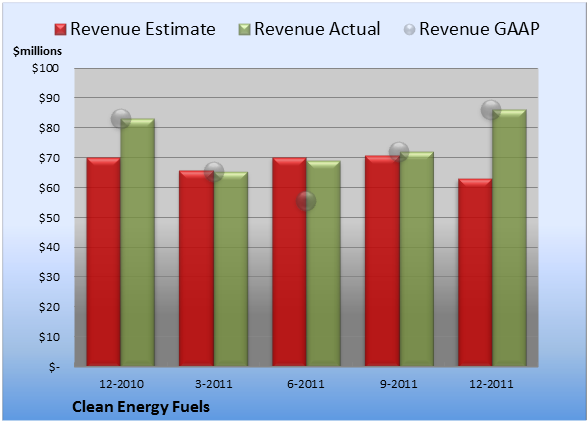Screen dimensions: 588x422
Task: Select the red estimate bar for 9-2011
Action: tap(382, 261)
